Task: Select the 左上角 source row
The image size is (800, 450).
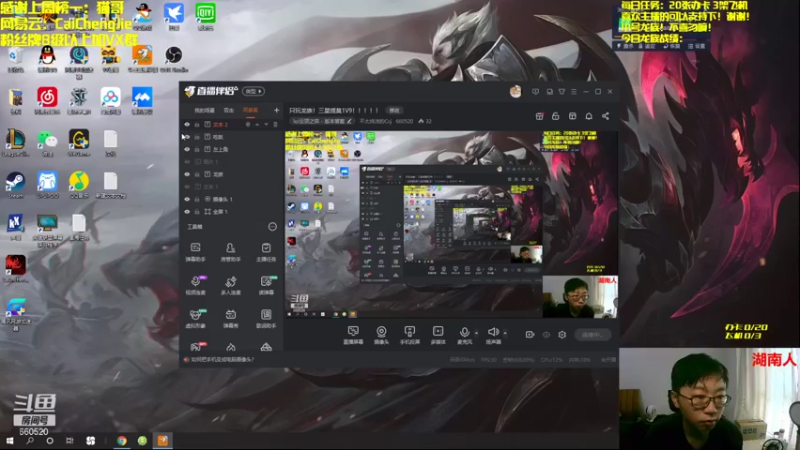Action: 232,149
